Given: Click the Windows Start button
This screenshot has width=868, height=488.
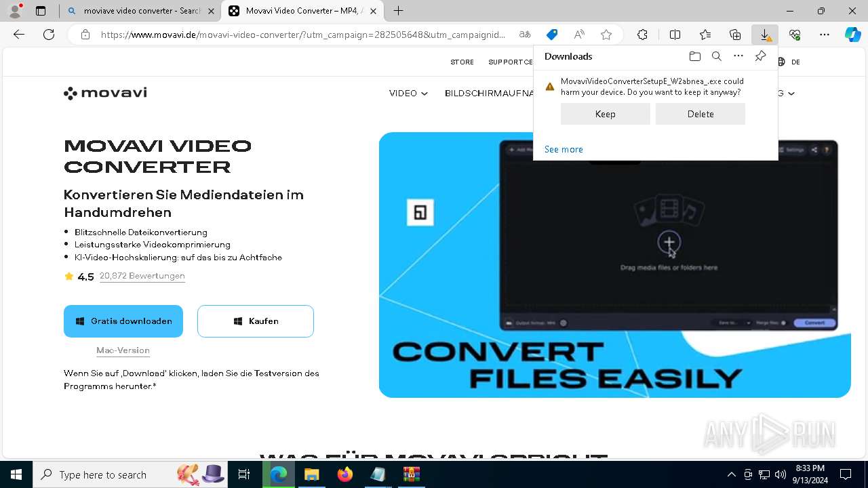Looking at the screenshot, I should 16,474.
